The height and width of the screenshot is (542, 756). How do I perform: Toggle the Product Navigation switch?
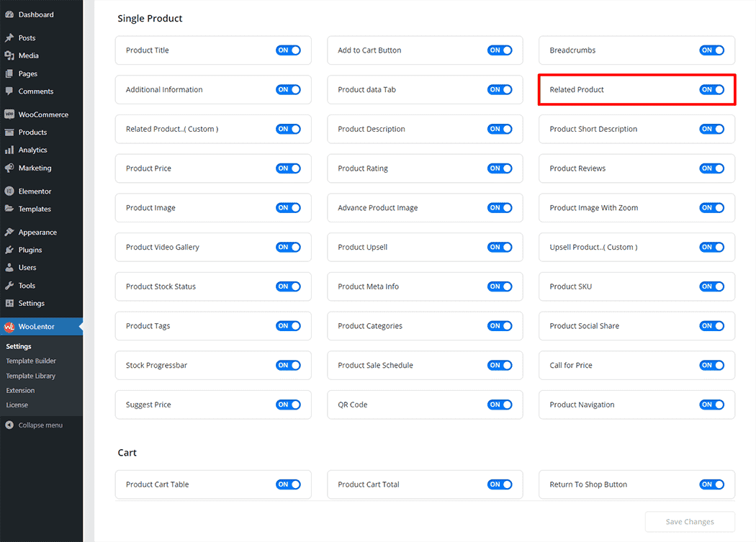coord(711,405)
